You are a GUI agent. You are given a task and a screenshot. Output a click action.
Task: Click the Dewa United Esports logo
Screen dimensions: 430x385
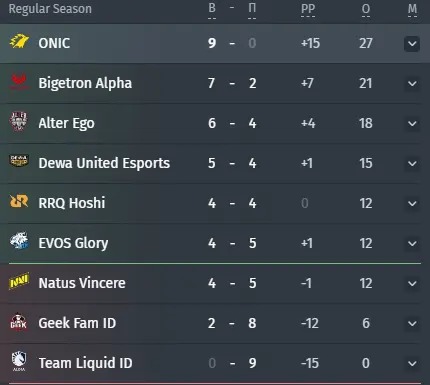click(19, 161)
